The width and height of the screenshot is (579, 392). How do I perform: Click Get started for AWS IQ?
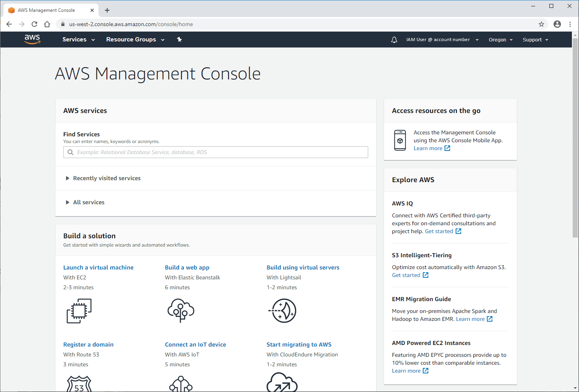[x=439, y=231]
